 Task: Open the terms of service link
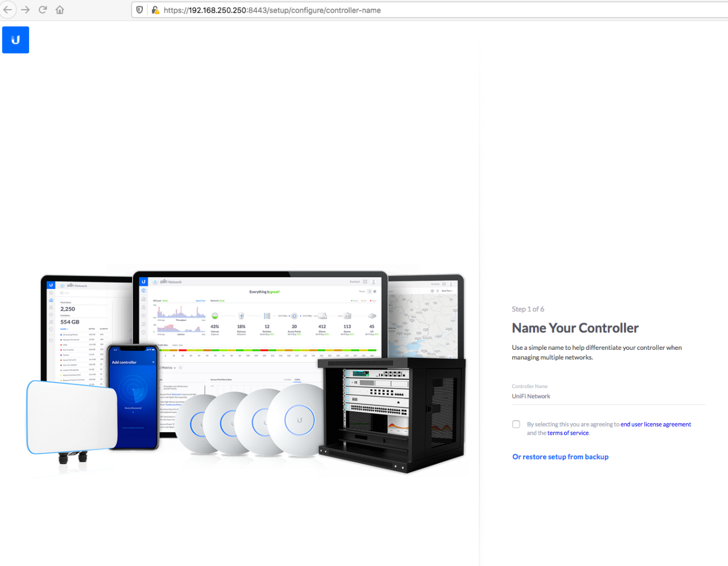click(x=568, y=433)
